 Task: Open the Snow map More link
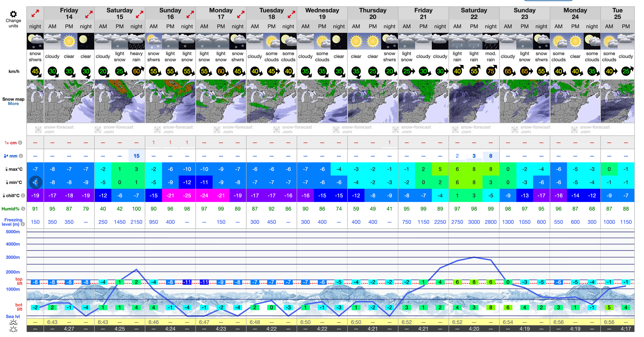(x=13, y=104)
